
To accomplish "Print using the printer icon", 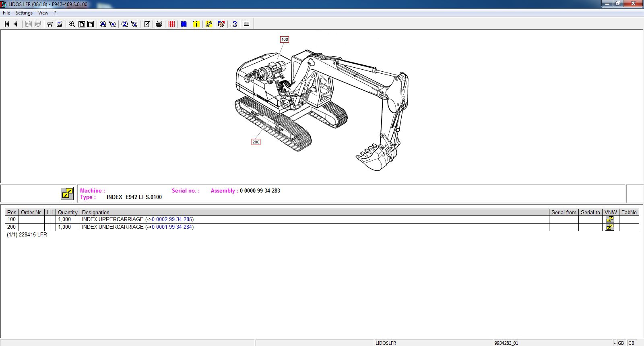I will point(159,24).
